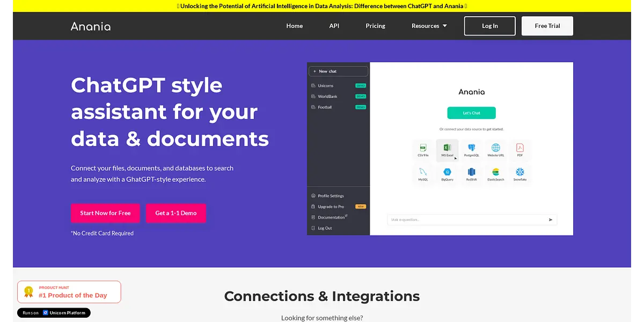Screen dimensions: 644x322
Task: Pick the MySQL dolphin icon
Action: pos(423,173)
